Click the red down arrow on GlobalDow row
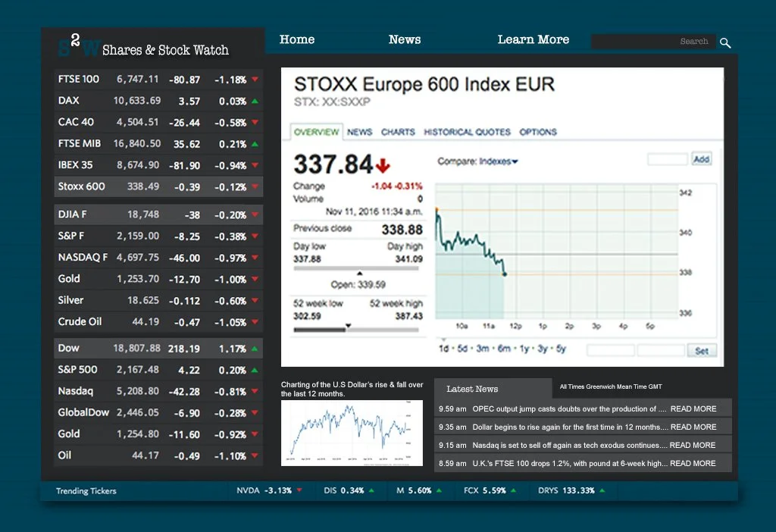Image resolution: width=776 pixels, height=532 pixels. coord(255,412)
